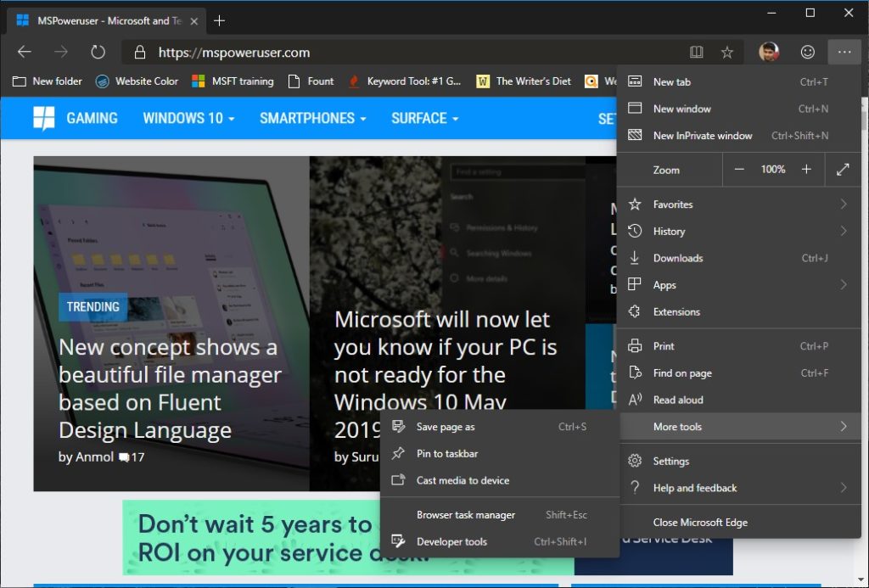Choose New InPrivate window menu item
This screenshot has width=869, height=588.
click(x=703, y=136)
